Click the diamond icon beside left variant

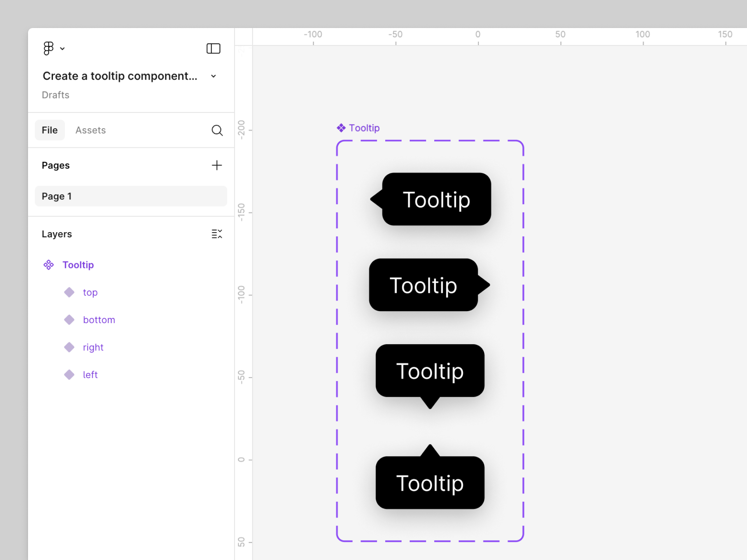69,374
